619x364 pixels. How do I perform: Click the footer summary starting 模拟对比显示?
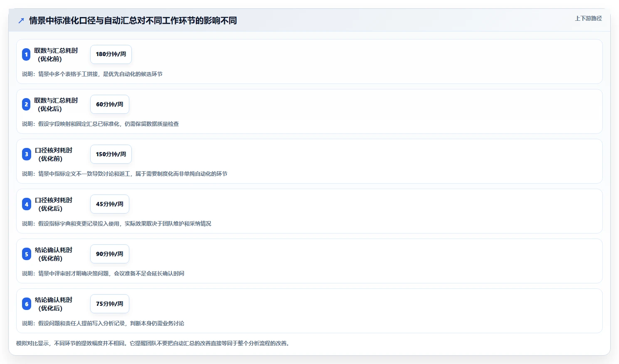pyautogui.click(x=153, y=343)
